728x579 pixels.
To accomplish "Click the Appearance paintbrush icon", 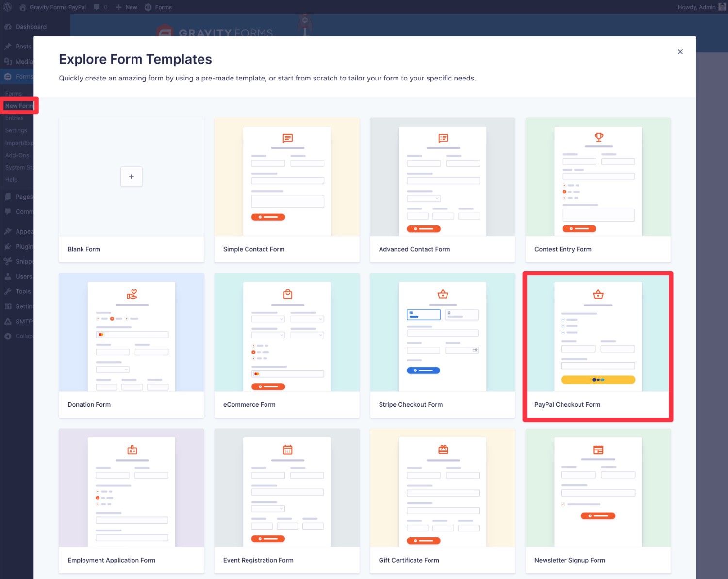I will [x=8, y=231].
